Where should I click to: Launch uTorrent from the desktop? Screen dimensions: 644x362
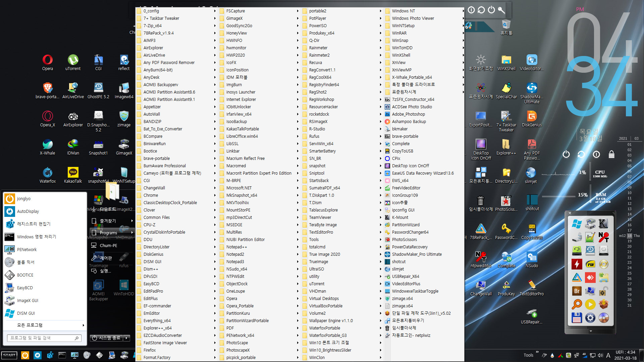coord(73,62)
